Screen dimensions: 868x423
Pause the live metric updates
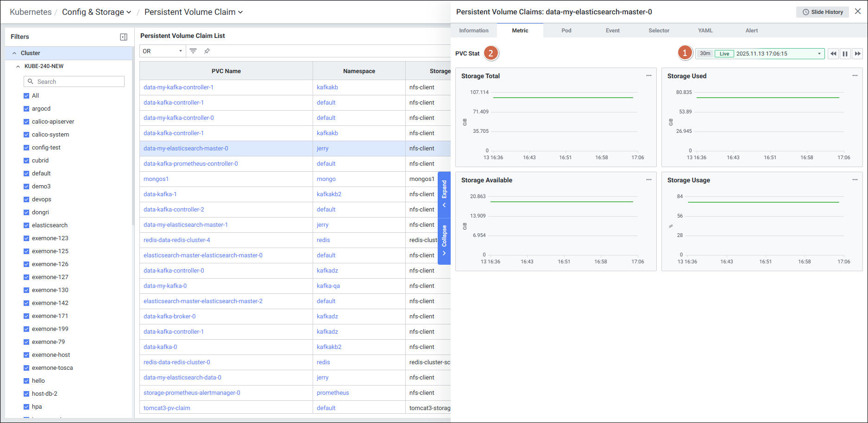[845, 54]
